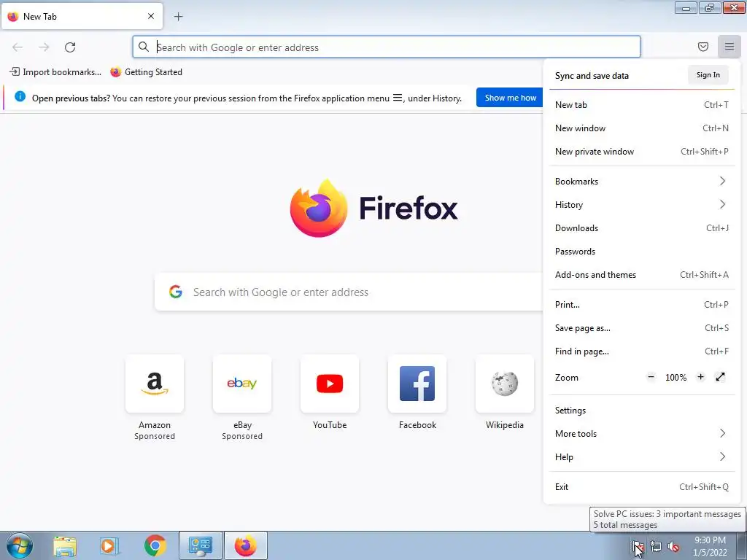Click the Pocket save icon in toolbar
The height and width of the screenshot is (560, 747).
point(703,47)
